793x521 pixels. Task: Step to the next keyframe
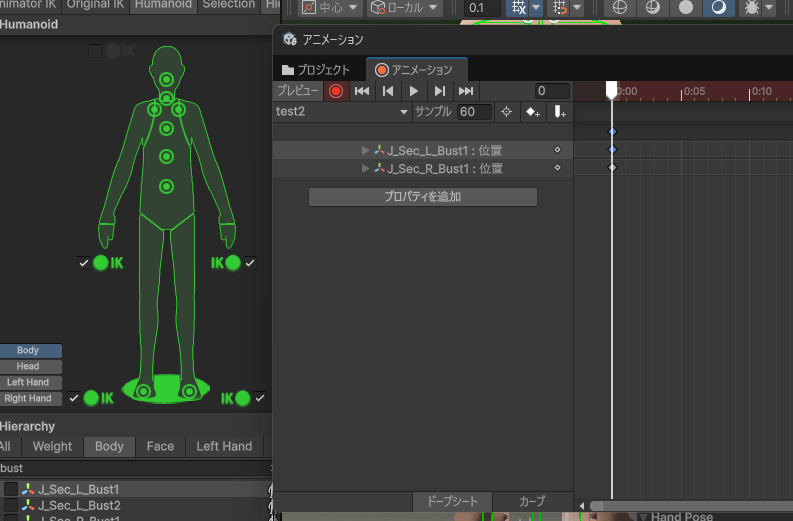tap(440, 91)
